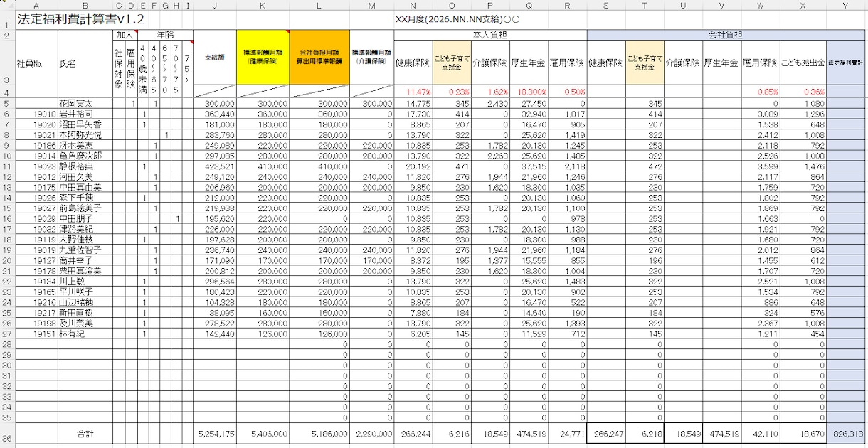
Task: Select the grand total 826,313
Action: pos(846,432)
